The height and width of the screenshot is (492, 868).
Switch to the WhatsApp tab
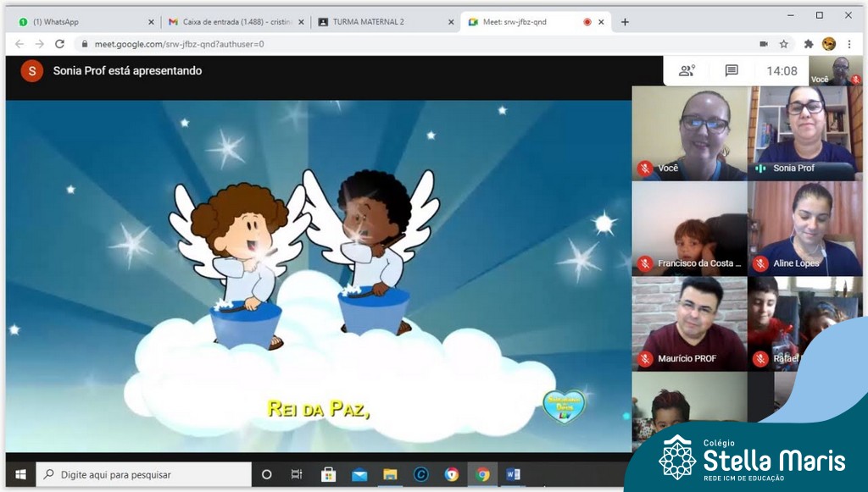click(x=81, y=22)
